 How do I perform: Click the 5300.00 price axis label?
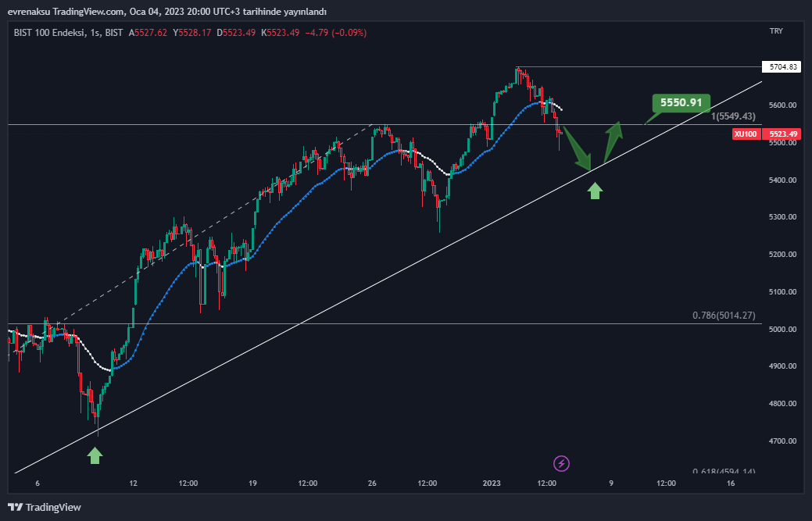point(782,217)
